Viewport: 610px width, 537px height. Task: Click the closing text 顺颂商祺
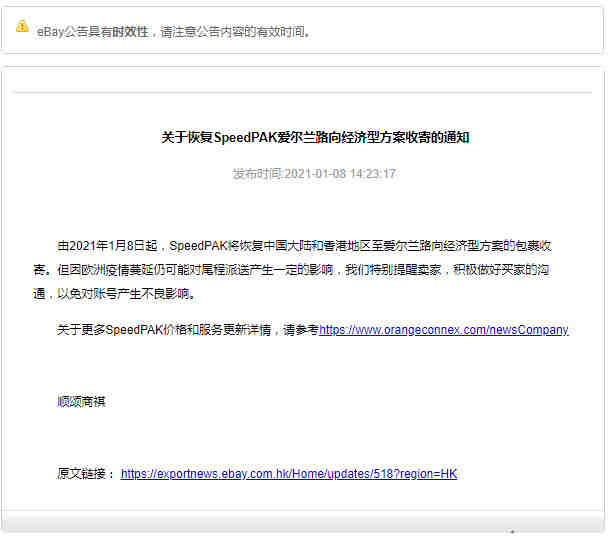pos(81,401)
